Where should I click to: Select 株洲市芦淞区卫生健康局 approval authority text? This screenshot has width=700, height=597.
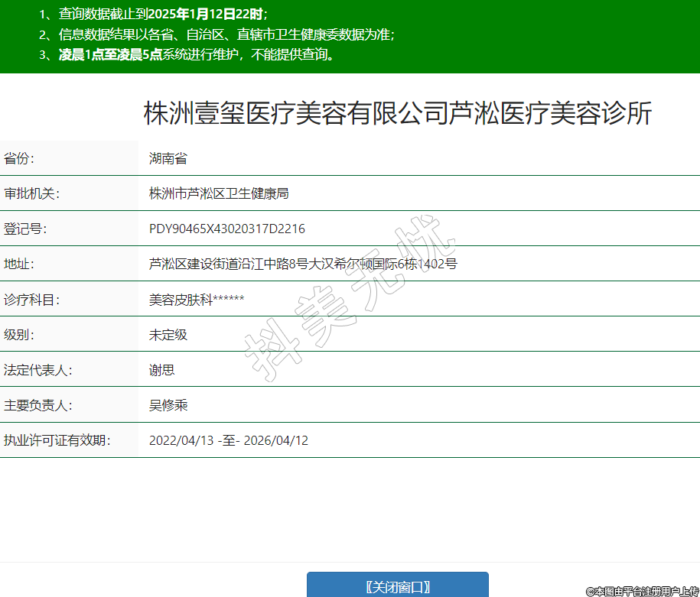[x=219, y=194]
